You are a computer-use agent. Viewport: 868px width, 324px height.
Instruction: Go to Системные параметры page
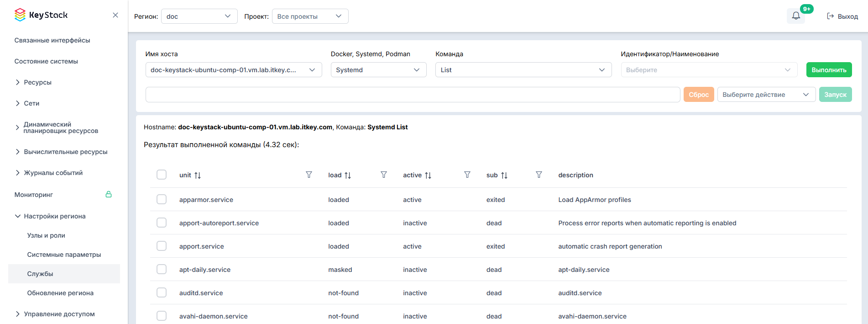[64, 255]
